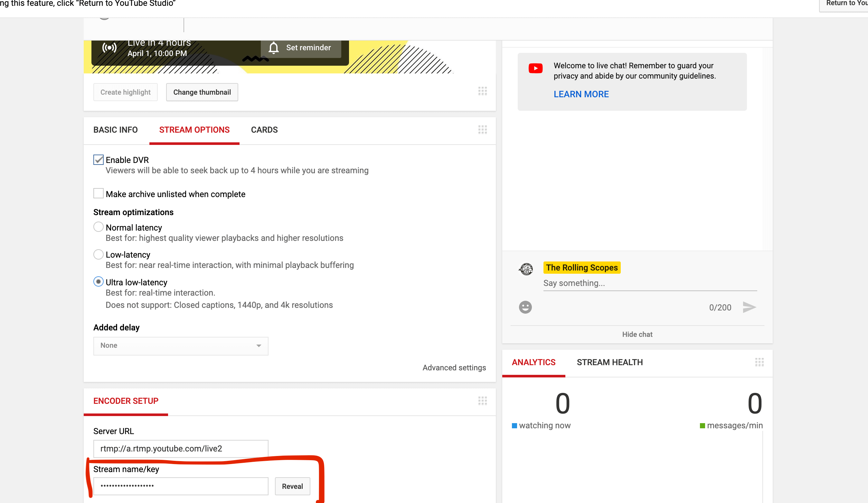This screenshot has width=868, height=503.
Task: Click Change thumbnail button
Action: [202, 92]
